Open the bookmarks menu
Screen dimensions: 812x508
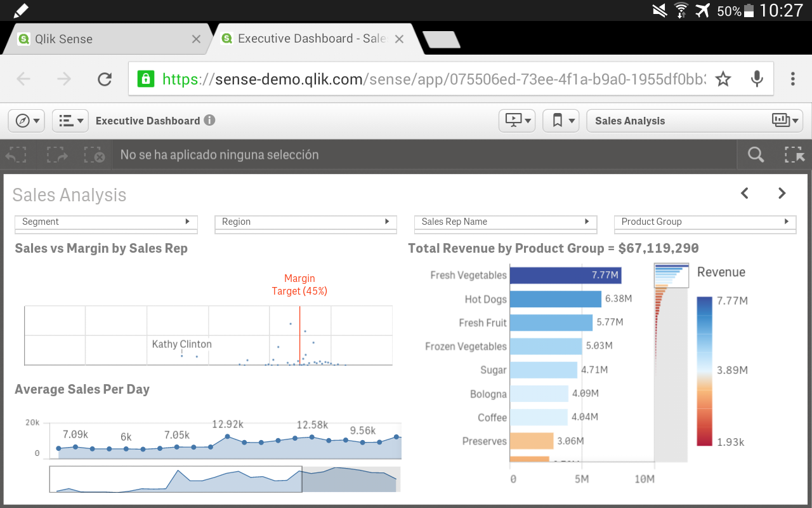click(x=561, y=121)
